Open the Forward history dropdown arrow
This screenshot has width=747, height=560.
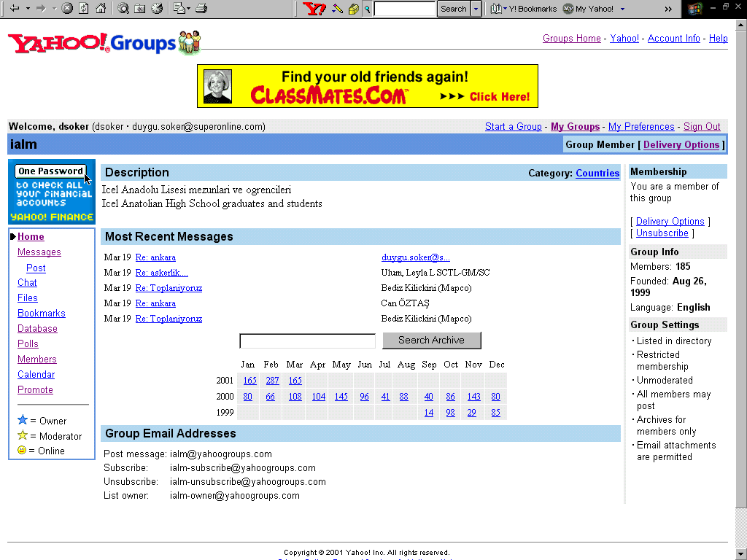coord(54,8)
